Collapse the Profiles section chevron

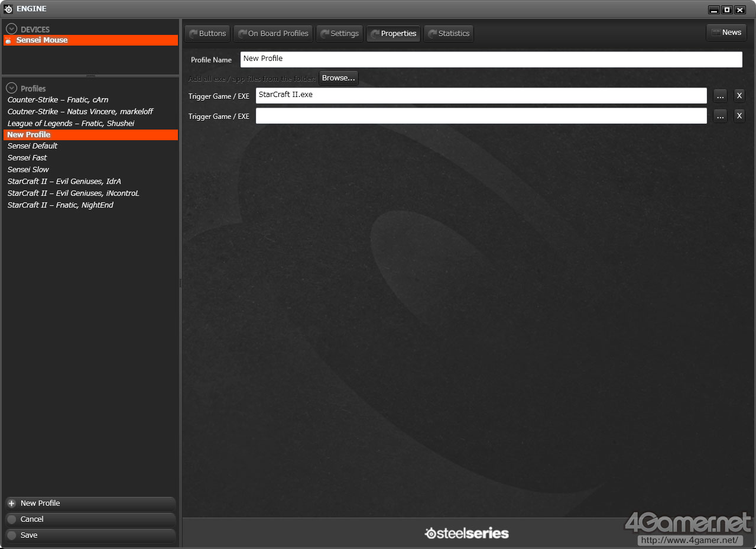pyautogui.click(x=11, y=88)
